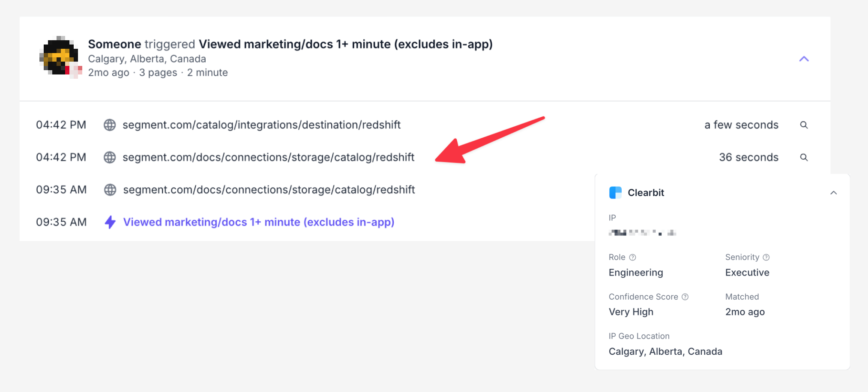This screenshot has height=392, width=868.
Task: Click the pixelated visitor avatar
Action: coord(60,57)
